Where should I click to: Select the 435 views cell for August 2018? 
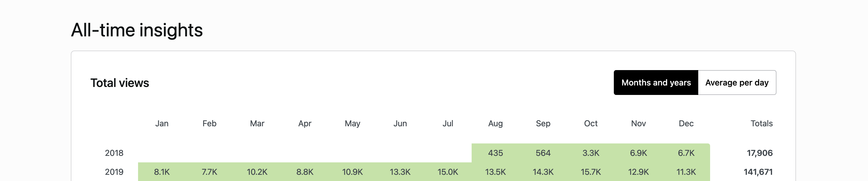(x=495, y=153)
